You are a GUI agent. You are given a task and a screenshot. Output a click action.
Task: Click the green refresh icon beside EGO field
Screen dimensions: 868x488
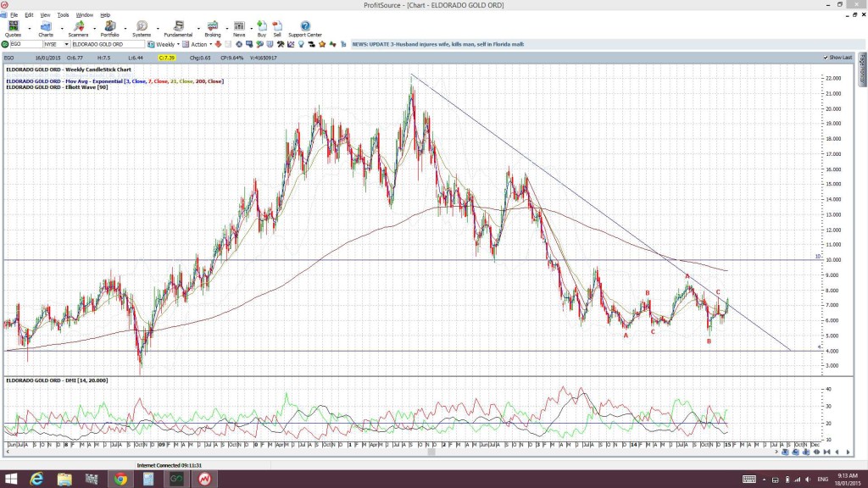5,44
